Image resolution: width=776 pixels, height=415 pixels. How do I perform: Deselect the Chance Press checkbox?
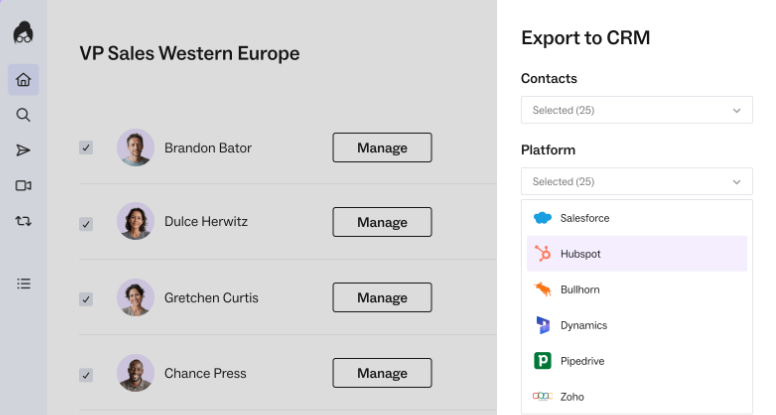(86, 375)
